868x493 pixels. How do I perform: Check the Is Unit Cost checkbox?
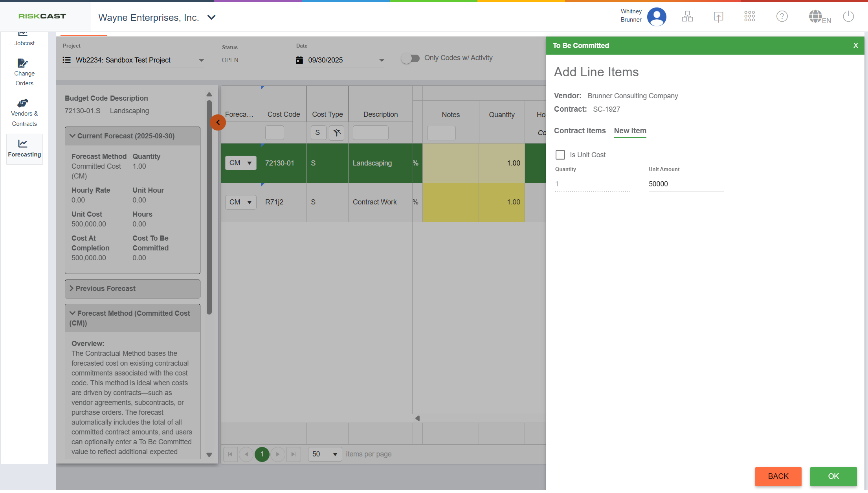(x=560, y=155)
